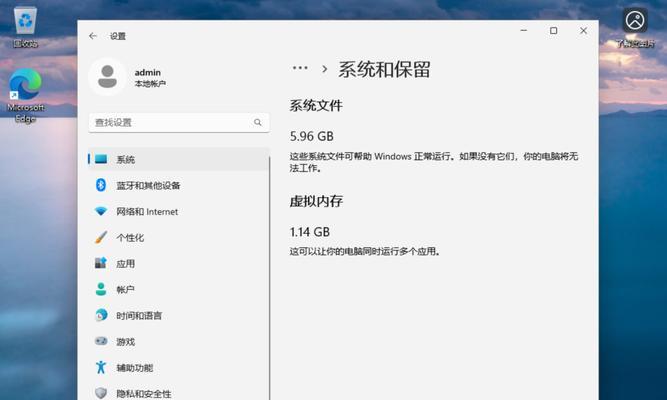This screenshot has height=400, width=667.
Task: Click the 虚拟内存 heading
Action: [316, 201]
